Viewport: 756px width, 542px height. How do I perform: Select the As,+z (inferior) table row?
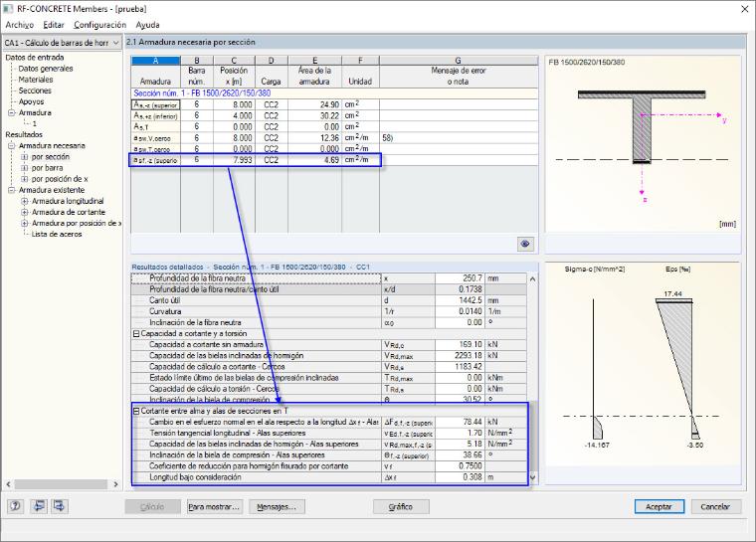tap(334, 115)
